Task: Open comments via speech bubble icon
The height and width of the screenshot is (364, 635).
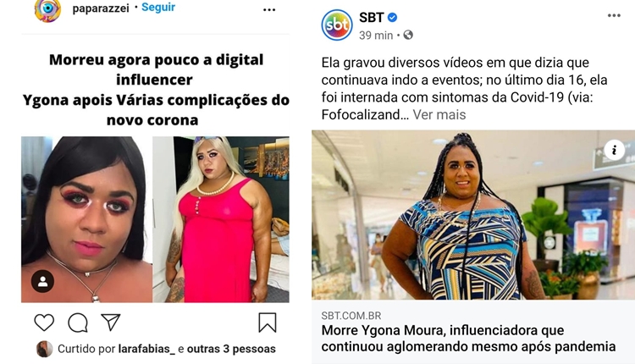Action: (x=78, y=323)
